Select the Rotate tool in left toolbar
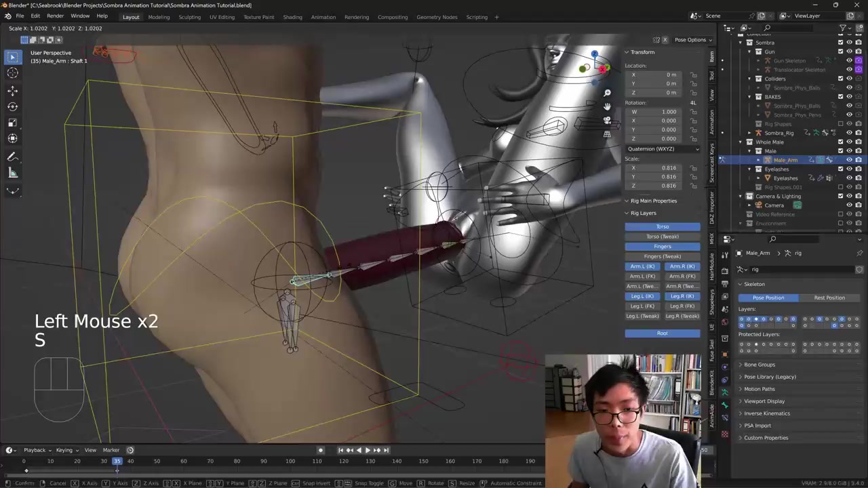The image size is (868, 488). (x=12, y=106)
